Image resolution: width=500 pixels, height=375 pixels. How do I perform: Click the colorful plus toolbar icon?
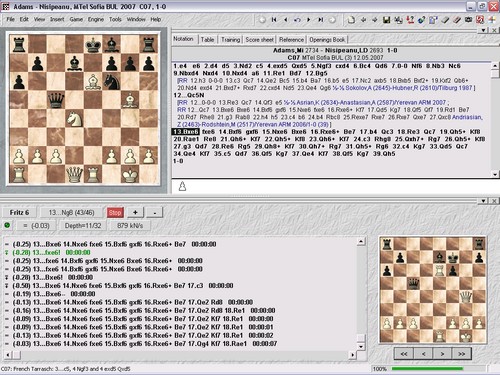(x=492, y=20)
